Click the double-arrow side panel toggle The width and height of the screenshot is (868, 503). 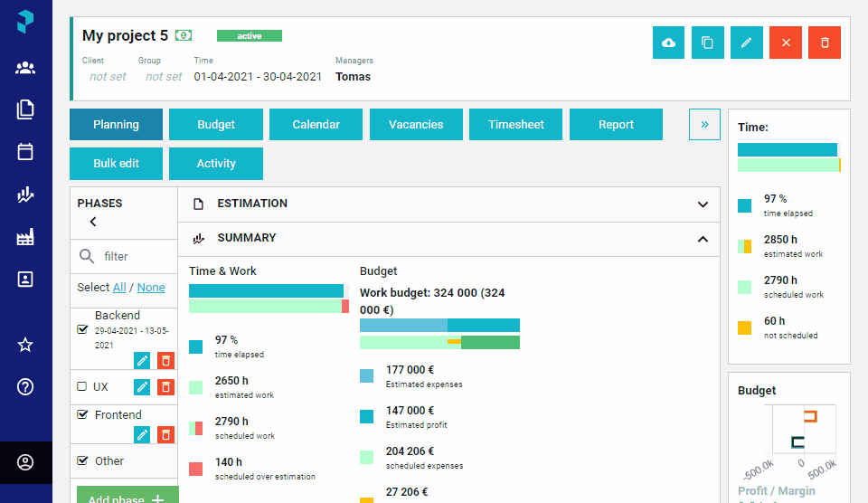pos(704,124)
